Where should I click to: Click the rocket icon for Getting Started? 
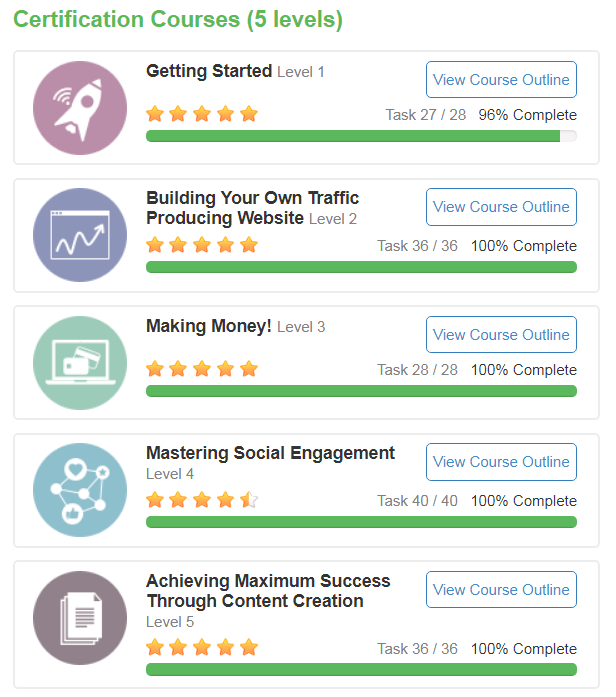click(80, 108)
